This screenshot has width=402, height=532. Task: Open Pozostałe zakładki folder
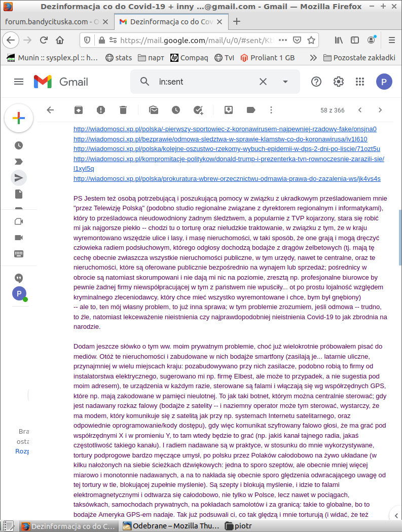point(359,58)
